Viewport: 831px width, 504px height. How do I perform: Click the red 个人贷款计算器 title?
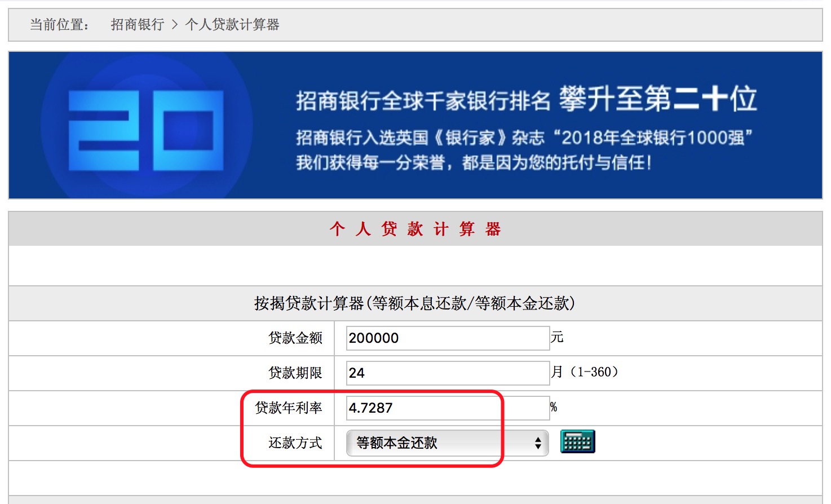pyautogui.click(x=416, y=229)
